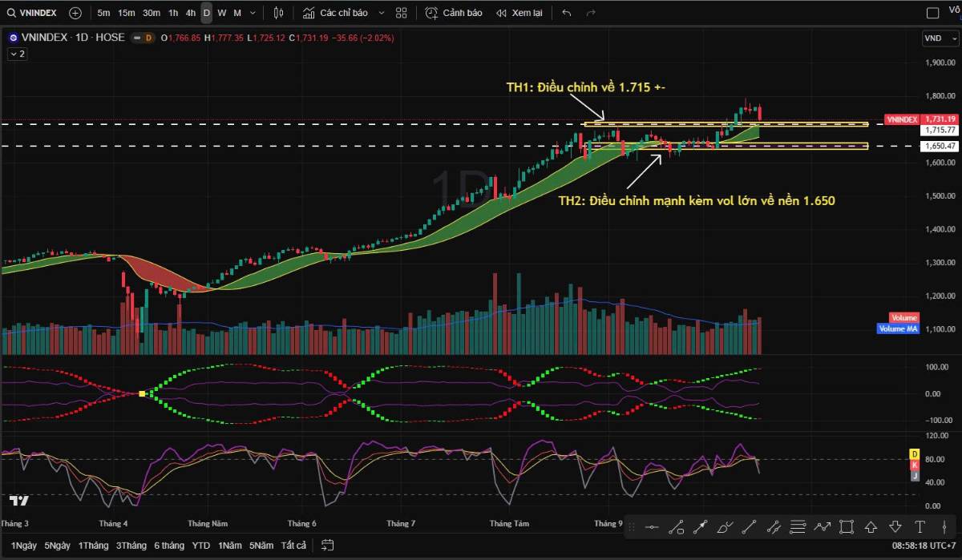This screenshot has width=962, height=560.
Task: Open the VNINDEX symbol search
Action: (32, 13)
